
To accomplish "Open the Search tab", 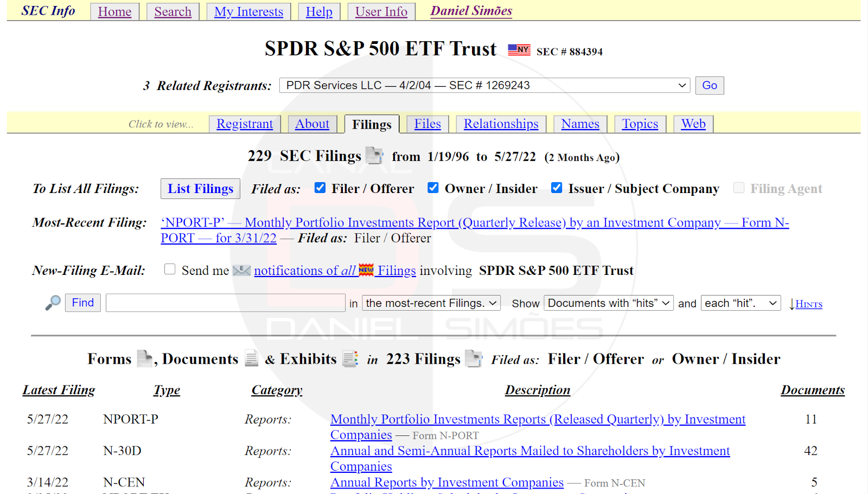I will pyautogui.click(x=173, y=11).
